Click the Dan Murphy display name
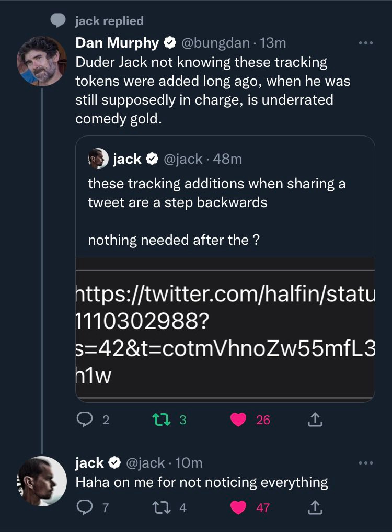The height and width of the screenshot is (532, 392). tap(117, 43)
